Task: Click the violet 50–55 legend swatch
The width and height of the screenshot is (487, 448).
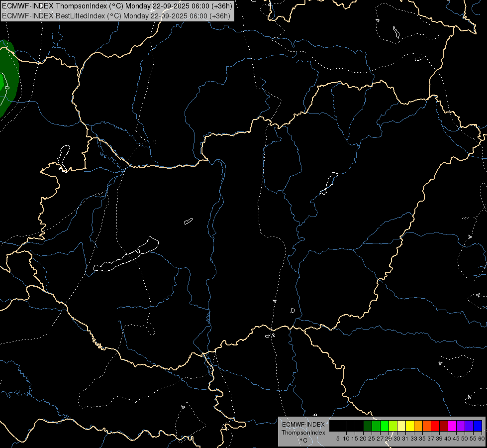Action: [x=469, y=426]
